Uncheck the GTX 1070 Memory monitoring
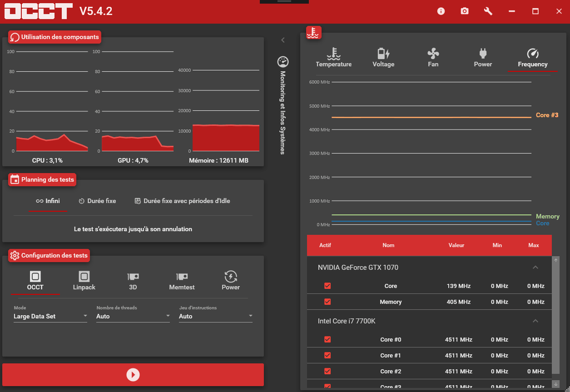 coord(327,302)
